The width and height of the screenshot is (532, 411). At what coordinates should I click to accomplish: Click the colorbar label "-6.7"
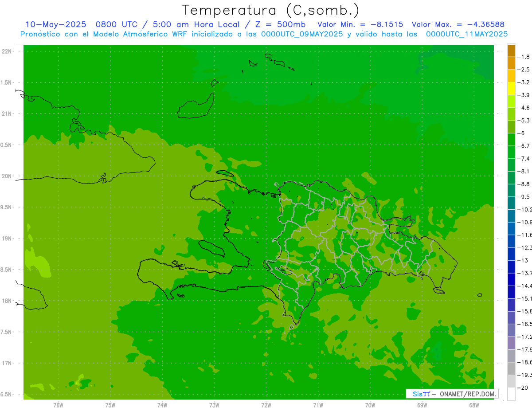point(524,146)
